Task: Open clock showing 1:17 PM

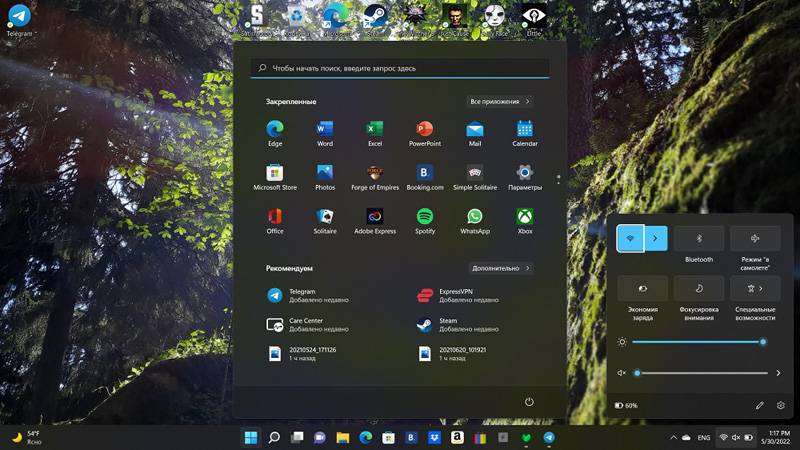Action: click(x=775, y=437)
